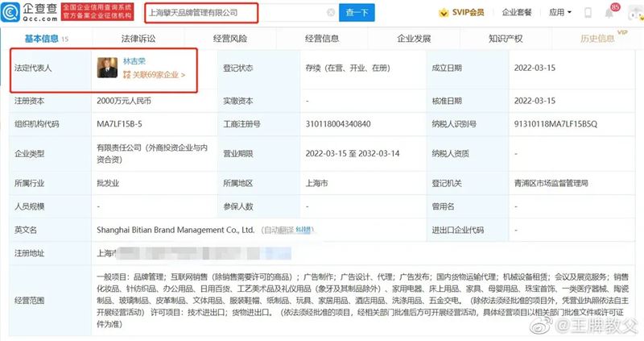The image size is (644, 341).
Task: Open the 林吉荣 name link
Action: click(134, 61)
